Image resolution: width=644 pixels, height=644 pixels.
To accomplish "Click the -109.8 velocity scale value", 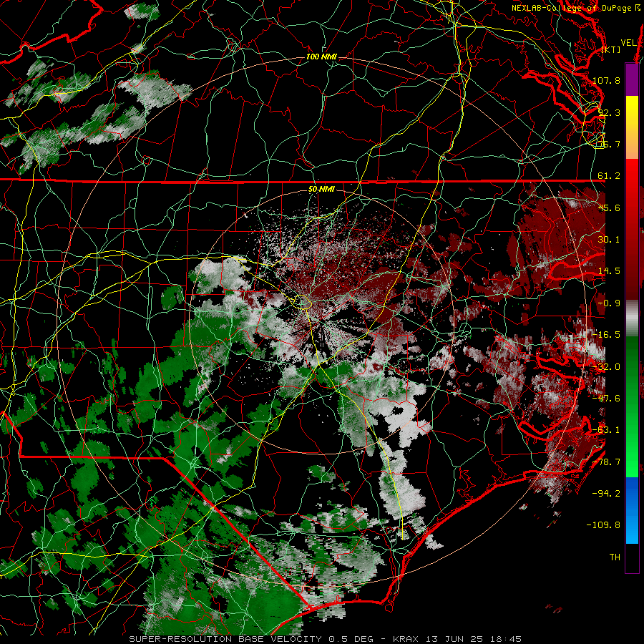I will [x=604, y=525].
